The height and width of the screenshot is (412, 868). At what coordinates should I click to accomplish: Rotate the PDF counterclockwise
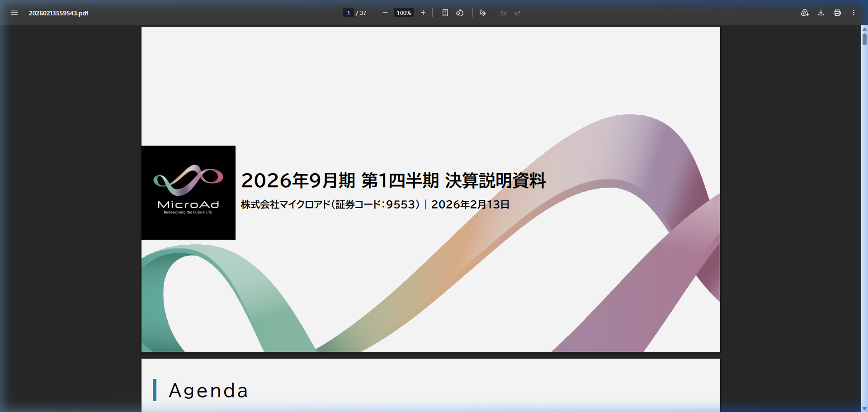point(460,13)
